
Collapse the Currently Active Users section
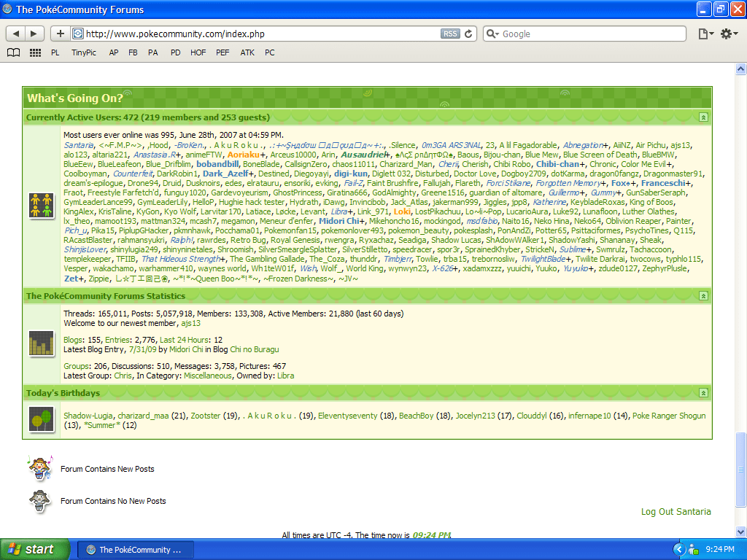(703, 117)
